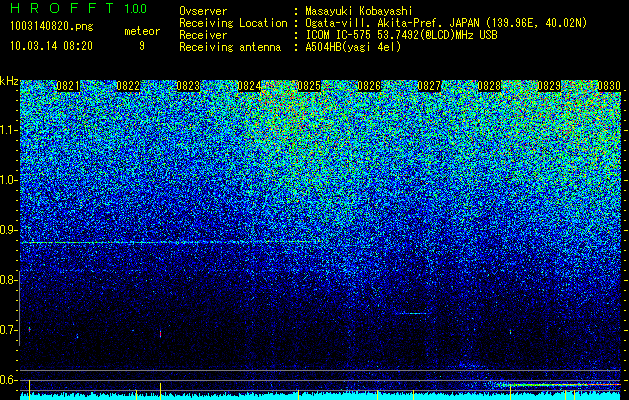Click the 0.6 kHz axis label
629x400 pixels.
tap(8, 380)
